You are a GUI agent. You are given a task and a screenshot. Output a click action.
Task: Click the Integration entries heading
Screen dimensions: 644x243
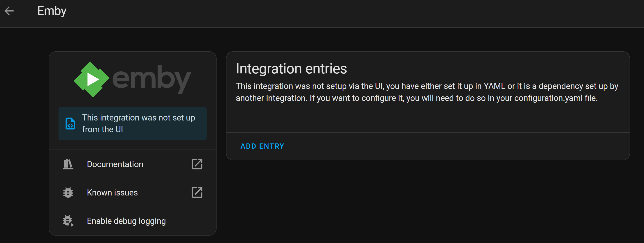point(291,69)
